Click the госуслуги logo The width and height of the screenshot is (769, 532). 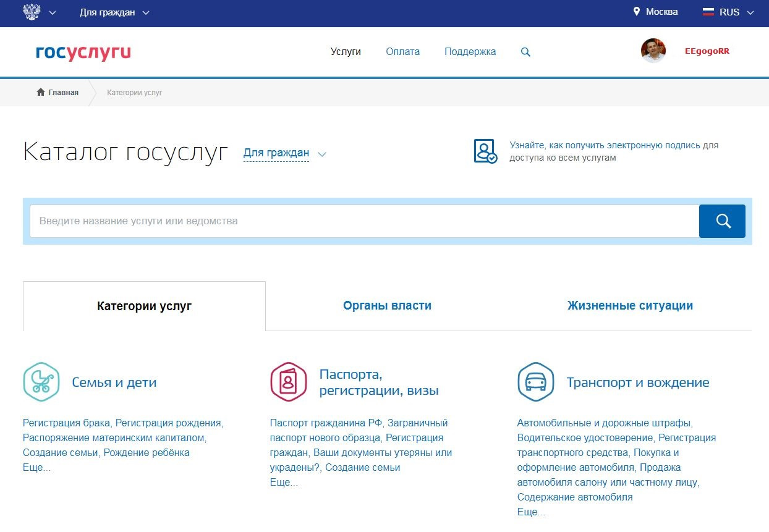click(83, 53)
